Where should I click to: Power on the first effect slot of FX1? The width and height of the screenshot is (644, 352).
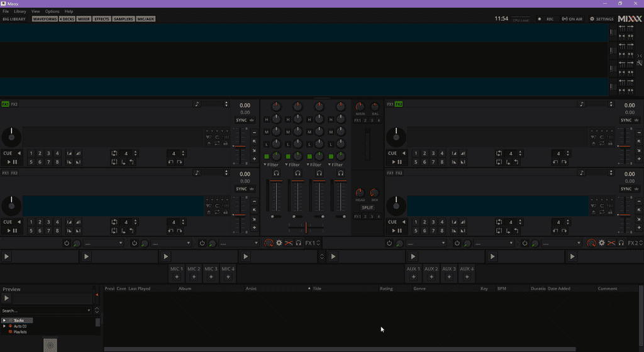67,243
